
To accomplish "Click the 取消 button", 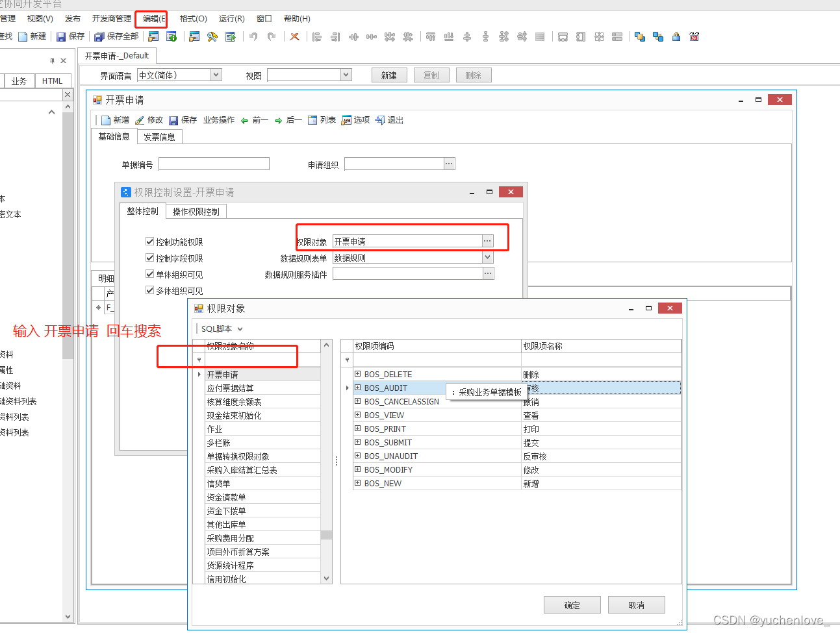I will click(x=637, y=605).
